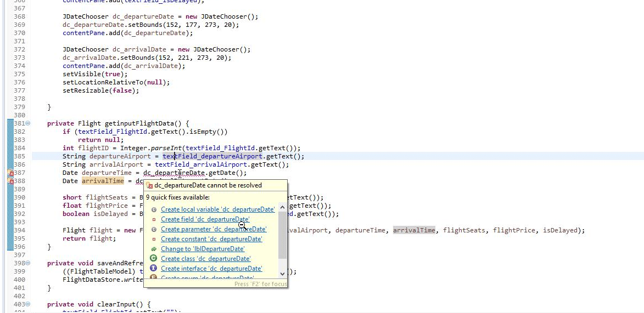Click 'JDateChooser dc_arrivalDate' declaration on line 372
Viewport: 644px width, 313px height.
pos(115,49)
